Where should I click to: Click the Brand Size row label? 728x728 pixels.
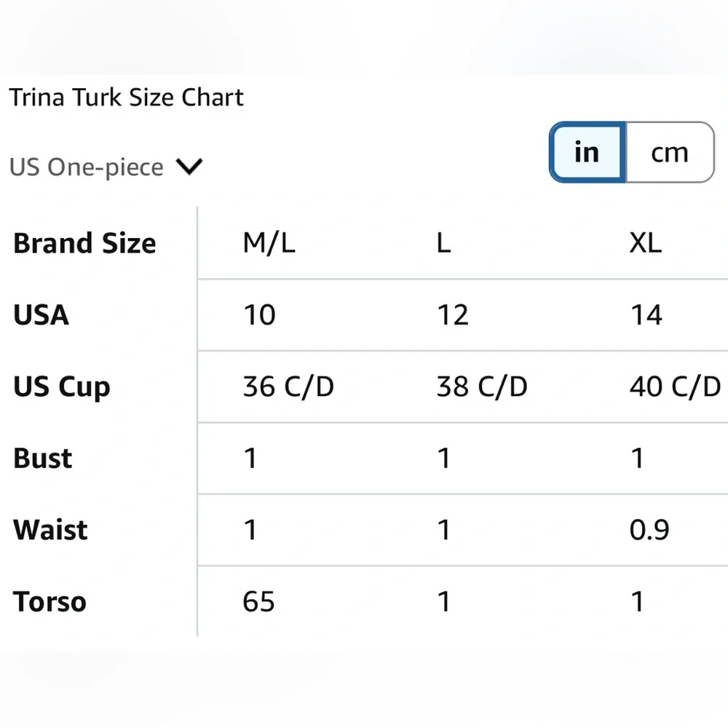pos(84,243)
